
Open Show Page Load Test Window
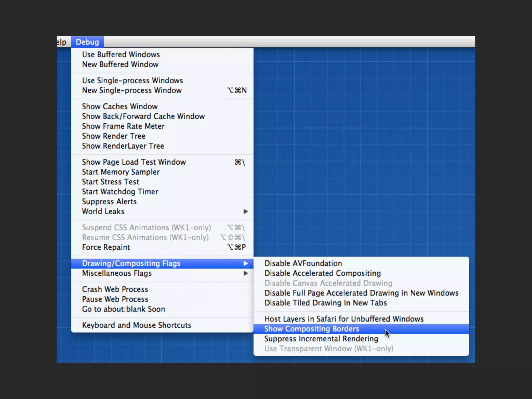(134, 162)
